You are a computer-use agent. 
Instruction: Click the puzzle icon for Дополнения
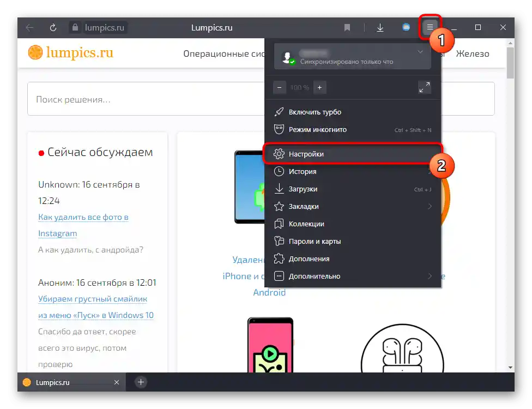[279, 258]
